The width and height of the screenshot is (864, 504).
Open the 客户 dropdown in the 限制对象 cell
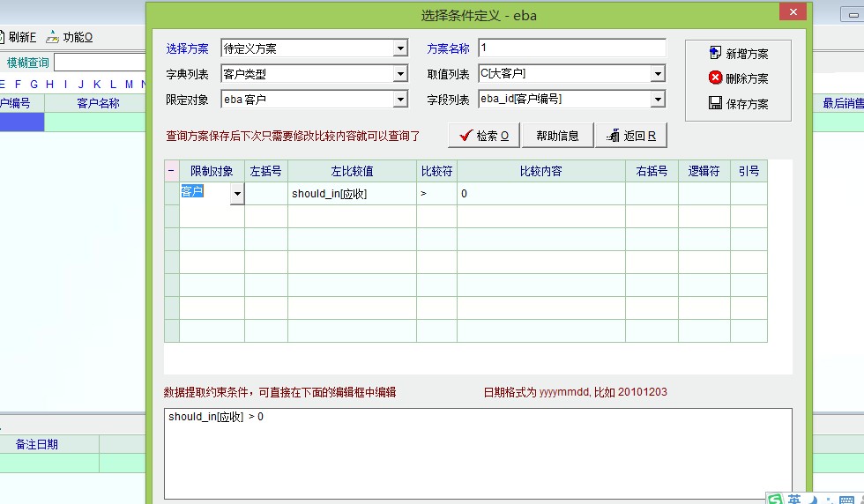(x=236, y=194)
